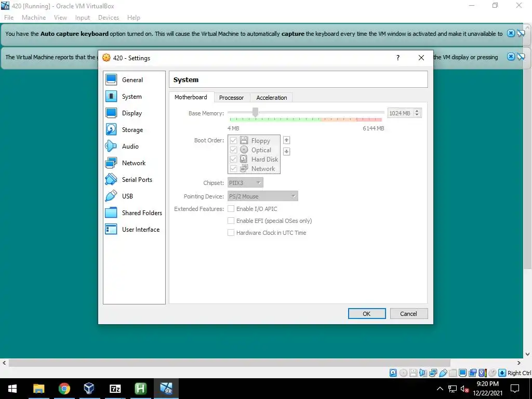The height and width of the screenshot is (399, 532).
Task: Select the System chip icon in sidebar
Action: (111, 96)
